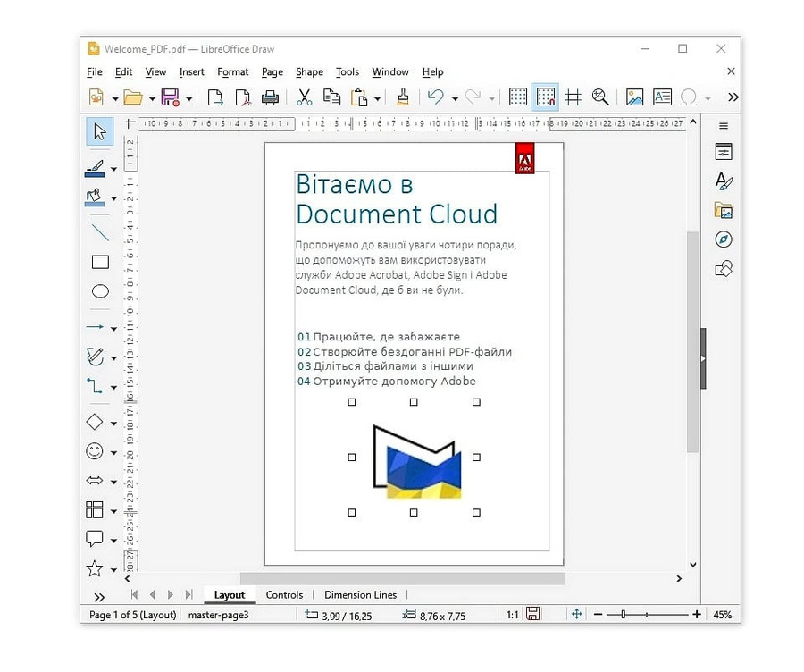Expand the Basic Shapes dropdown arrow

pos(113,424)
